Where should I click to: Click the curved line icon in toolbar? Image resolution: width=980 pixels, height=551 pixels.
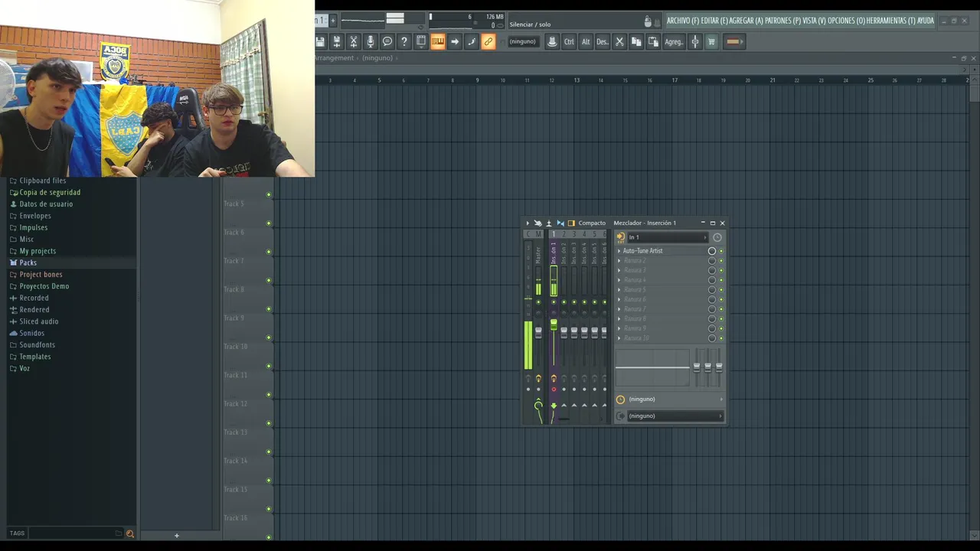click(x=472, y=42)
